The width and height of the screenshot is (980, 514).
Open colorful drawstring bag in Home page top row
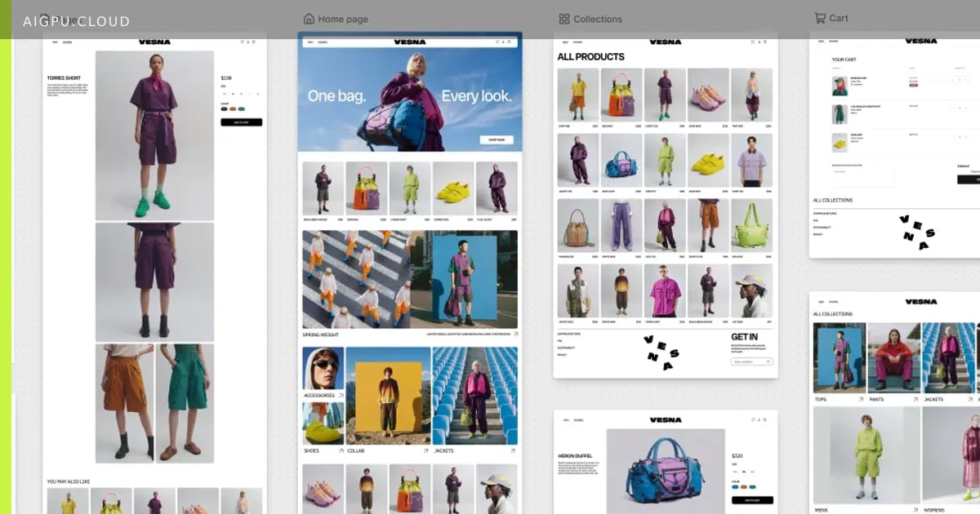point(367,188)
